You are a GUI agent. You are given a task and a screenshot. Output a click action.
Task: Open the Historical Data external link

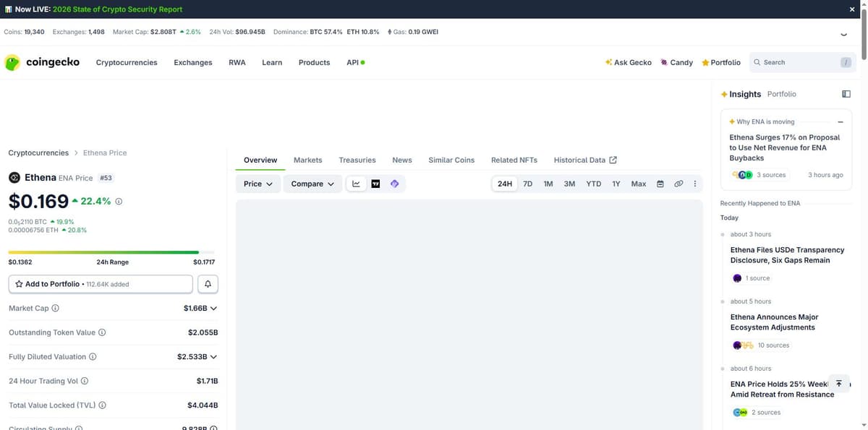tap(585, 160)
